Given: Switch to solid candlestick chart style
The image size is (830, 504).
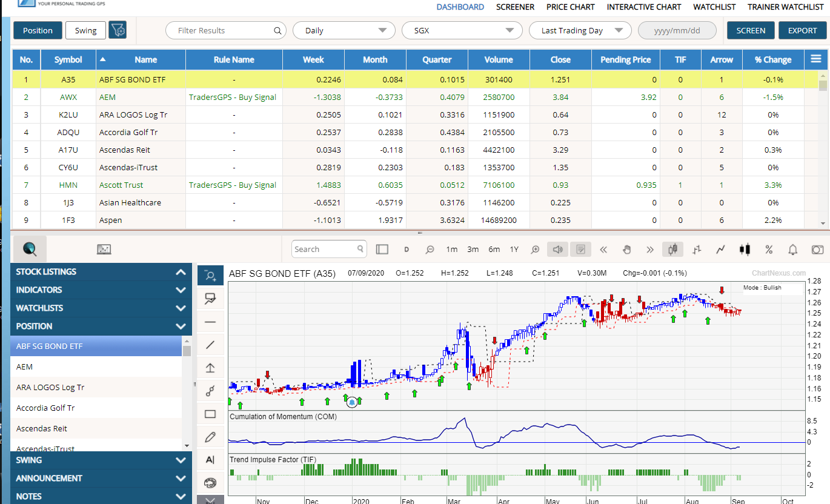Looking at the screenshot, I should point(745,249).
